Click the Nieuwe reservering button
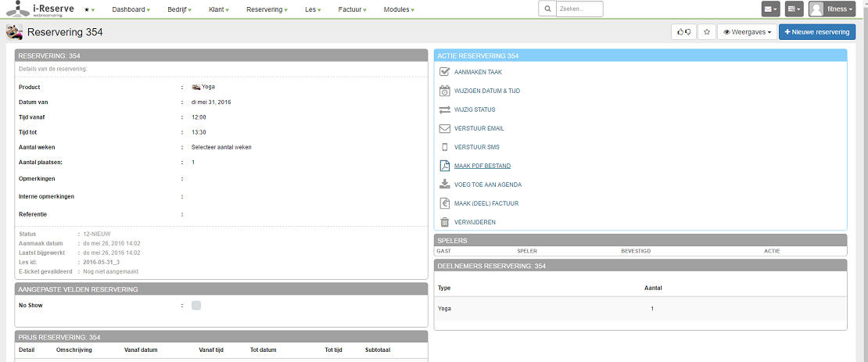 pyautogui.click(x=816, y=32)
